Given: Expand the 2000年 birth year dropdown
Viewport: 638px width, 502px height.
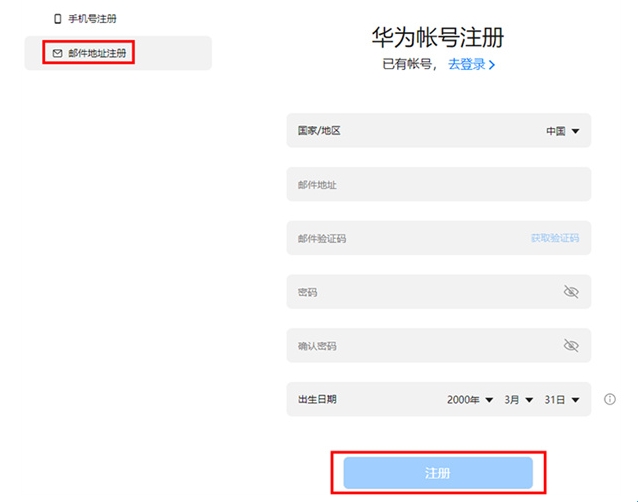Looking at the screenshot, I should (x=470, y=400).
